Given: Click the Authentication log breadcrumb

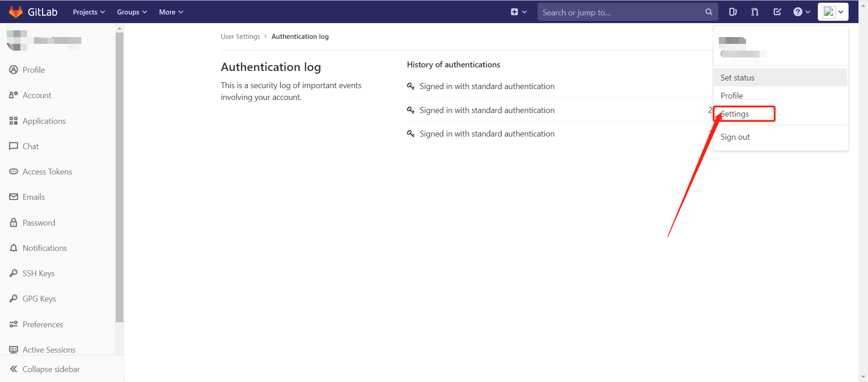Looking at the screenshot, I should click(x=300, y=37).
